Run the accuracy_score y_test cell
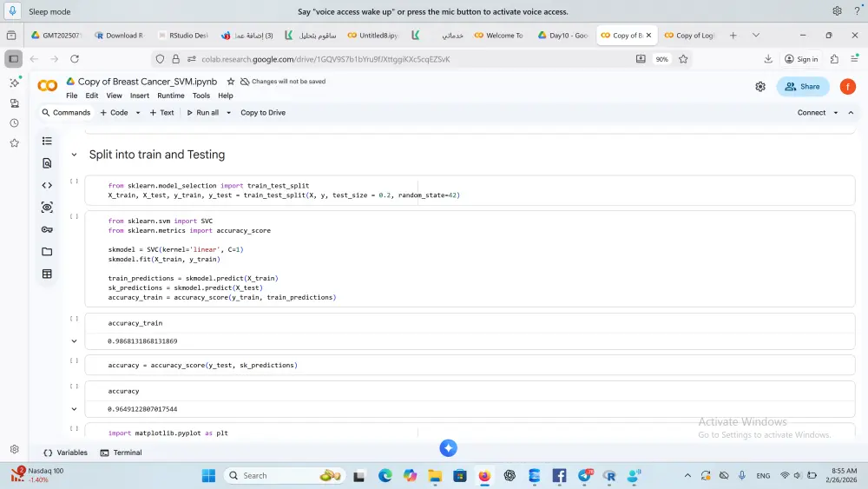The height and width of the screenshot is (489, 868). click(x=74, y=360)
